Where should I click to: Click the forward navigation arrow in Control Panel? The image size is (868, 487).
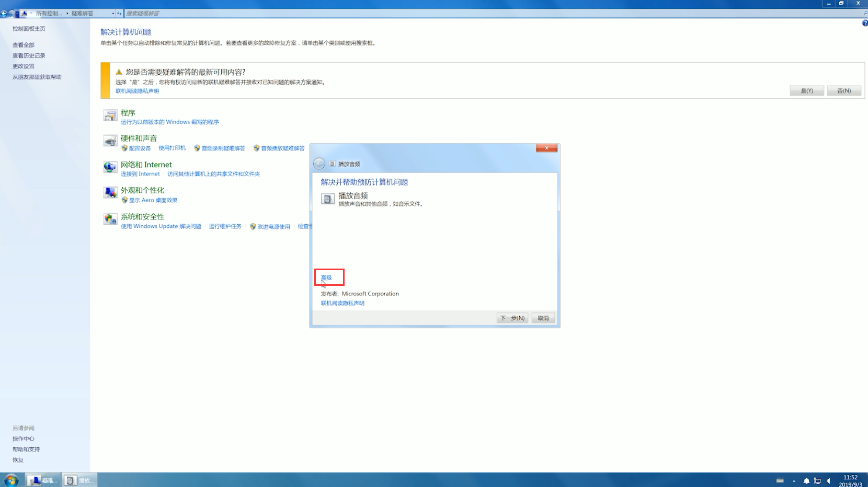point(12,13)
